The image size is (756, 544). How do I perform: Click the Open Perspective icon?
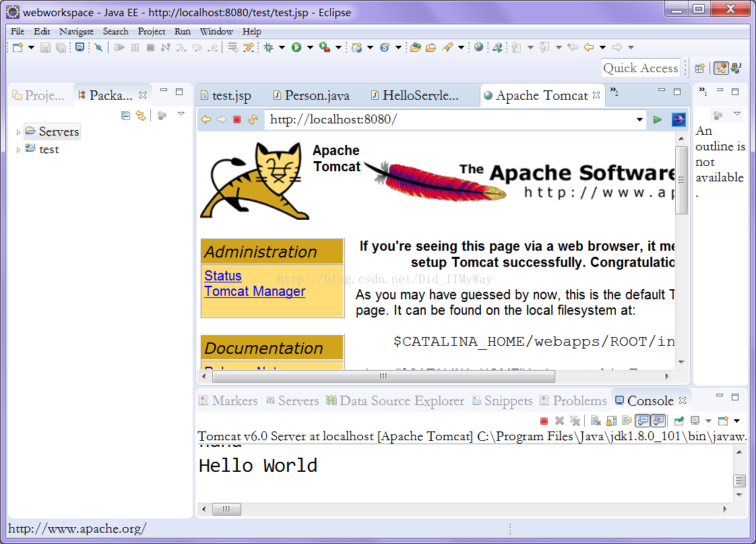click(x=700, y=69)
